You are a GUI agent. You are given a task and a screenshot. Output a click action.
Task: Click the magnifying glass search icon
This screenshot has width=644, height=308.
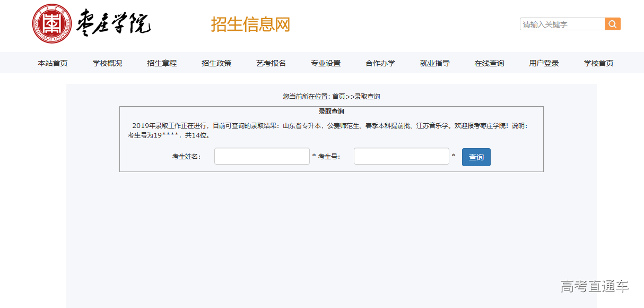pos(612,24)
